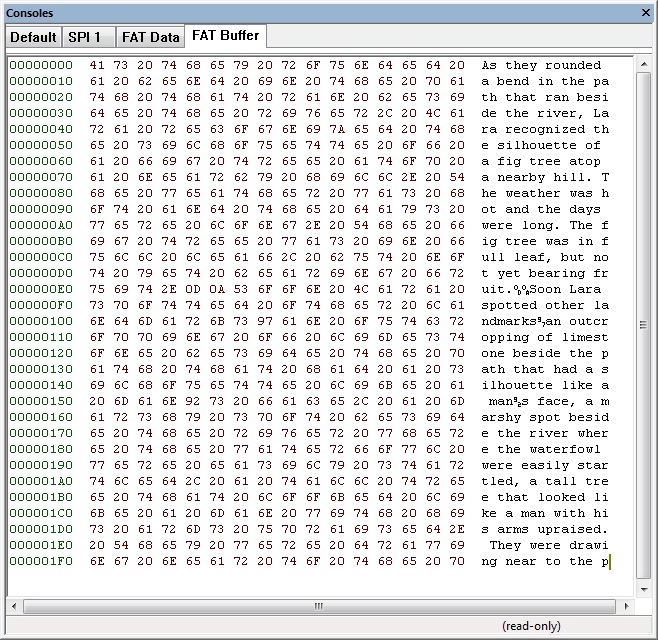Click ASCII text 'de the river, La'
This screenshot has height=640, width=658.
(545, 113)
